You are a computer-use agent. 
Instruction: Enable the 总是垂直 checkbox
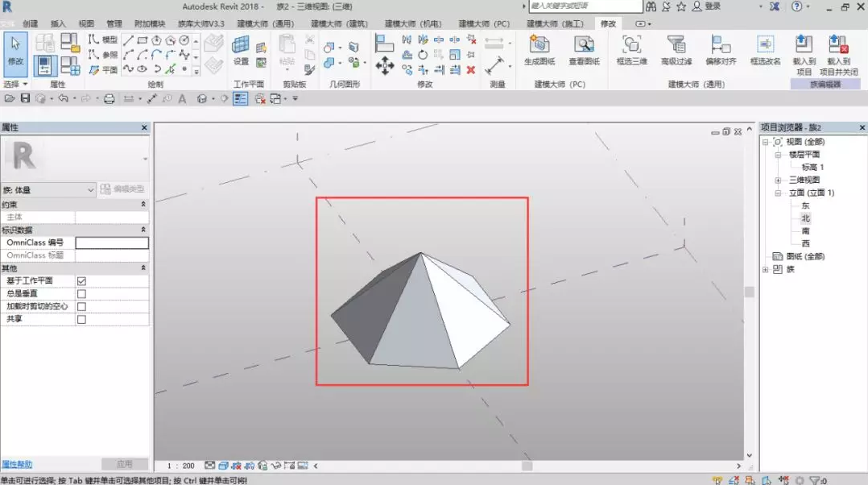click(81, 294)
